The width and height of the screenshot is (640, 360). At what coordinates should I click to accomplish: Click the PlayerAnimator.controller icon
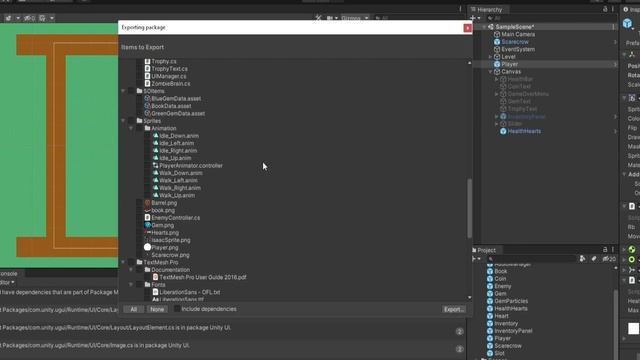pyautogui.click(x=156, y=165)
